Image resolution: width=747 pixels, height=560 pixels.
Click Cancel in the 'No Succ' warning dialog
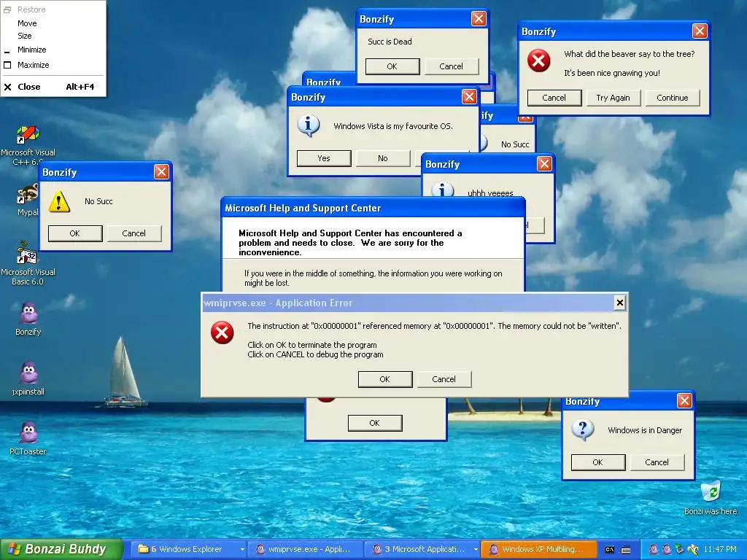(134, 233)
